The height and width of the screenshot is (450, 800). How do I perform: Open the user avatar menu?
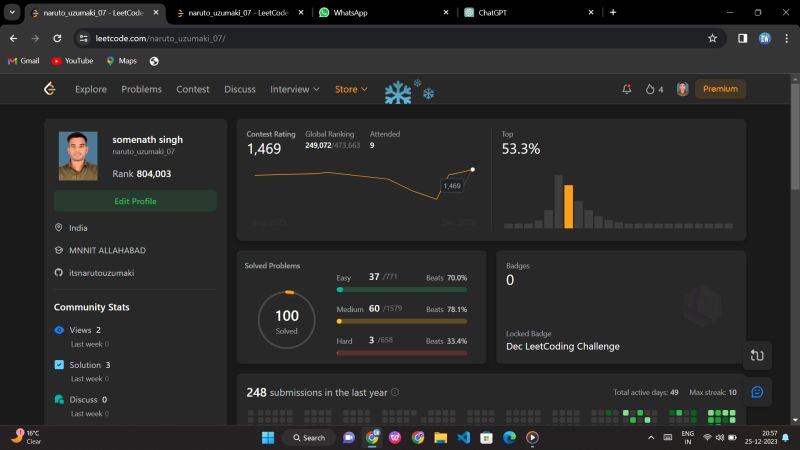point(682,89)
